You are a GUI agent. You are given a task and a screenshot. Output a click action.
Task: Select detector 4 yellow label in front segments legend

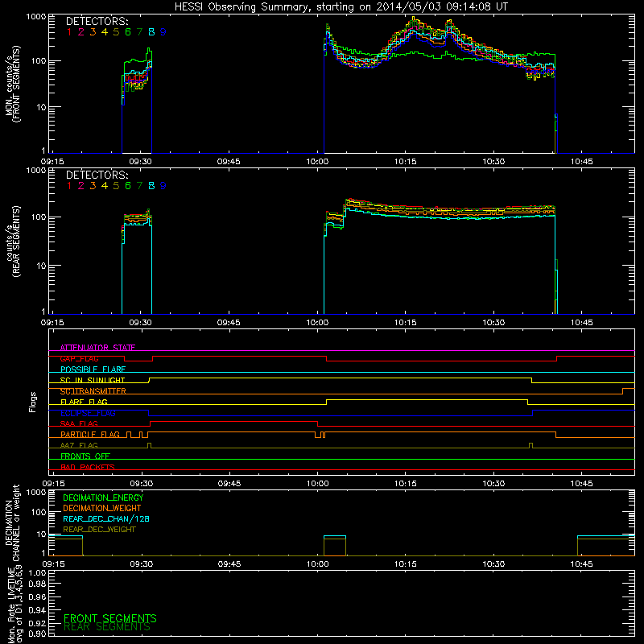[x=105, y=32]
